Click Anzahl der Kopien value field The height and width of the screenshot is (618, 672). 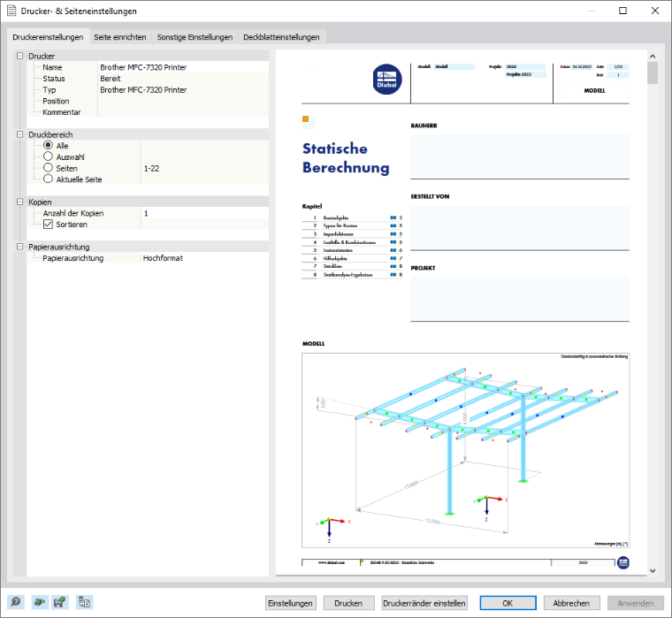(x=205, y=213)
